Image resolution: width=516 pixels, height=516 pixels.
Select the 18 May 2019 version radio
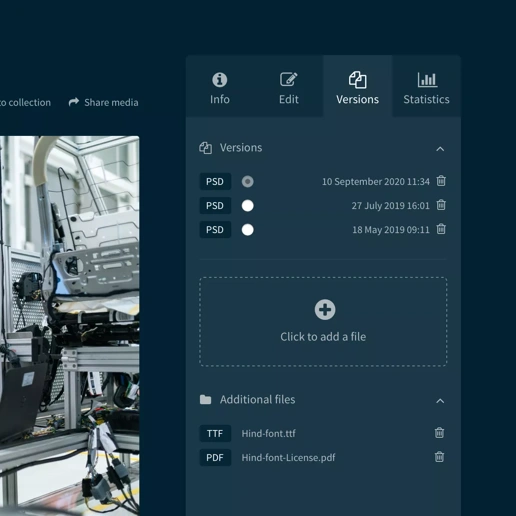247,230
